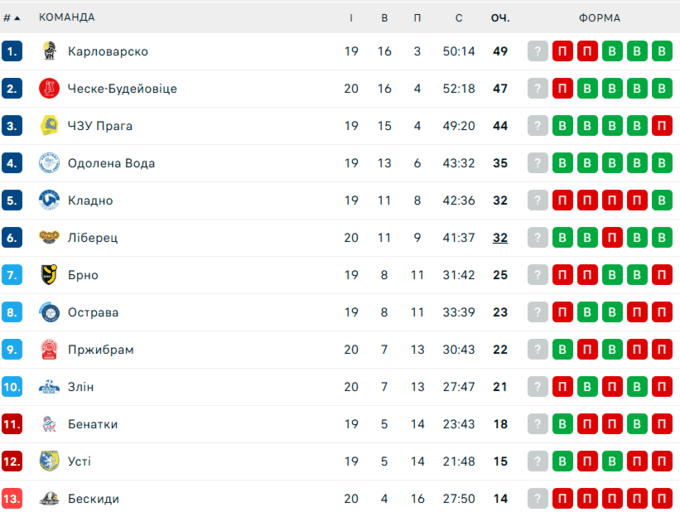The image size is (680, 517).
Task: Open the Бенатки team link
Action: pos(92,424)
